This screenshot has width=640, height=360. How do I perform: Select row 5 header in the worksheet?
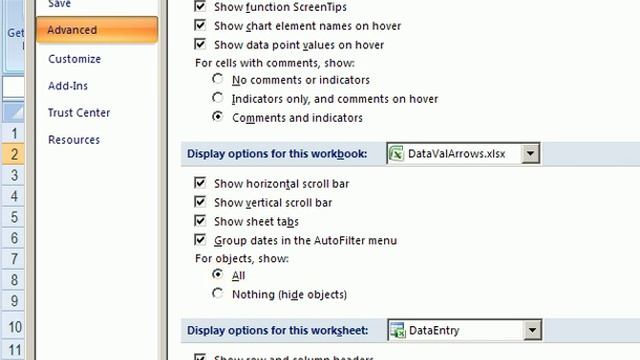(x=13, y=217)
